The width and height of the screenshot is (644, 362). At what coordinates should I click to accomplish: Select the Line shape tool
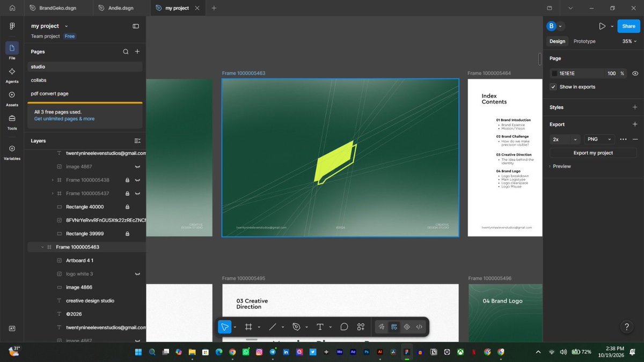pyautogui.click(x=273, y=327)
